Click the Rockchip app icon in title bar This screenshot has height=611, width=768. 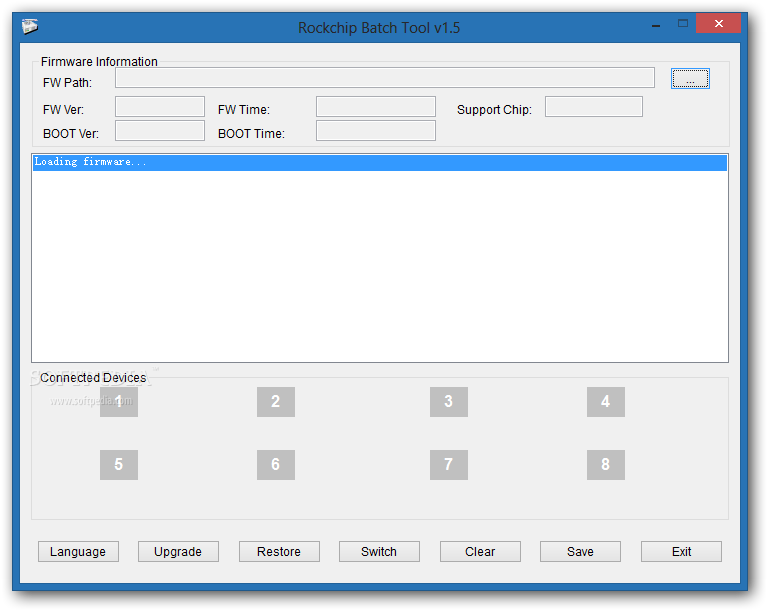tap(30, 26)
